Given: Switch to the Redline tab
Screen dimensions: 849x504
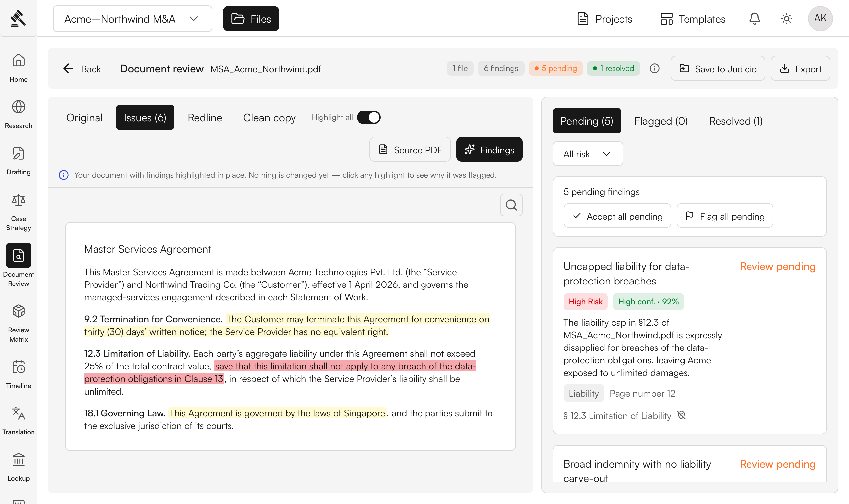Looking at the screenshot, I should [205, 117].
